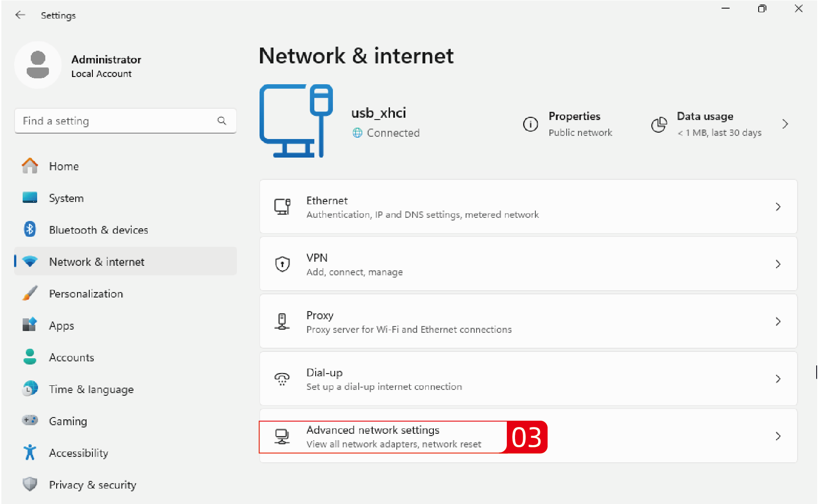This screenshot has height=504, width=818.
Task: Click the Bluetooth & devices icon
Action: click(x=30, y=230)
